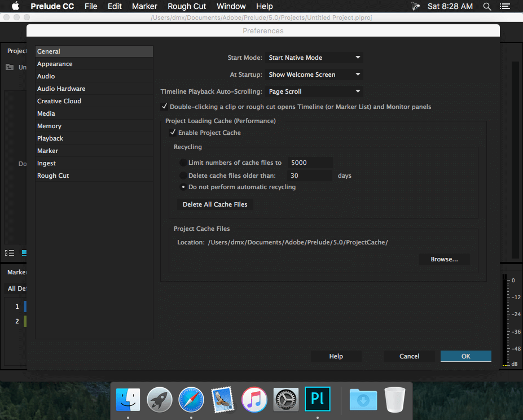Launch Launchpad rocket icon in Dock
Image resolution: width=523 pixels, height=420 pixels.
coord(160,399)
